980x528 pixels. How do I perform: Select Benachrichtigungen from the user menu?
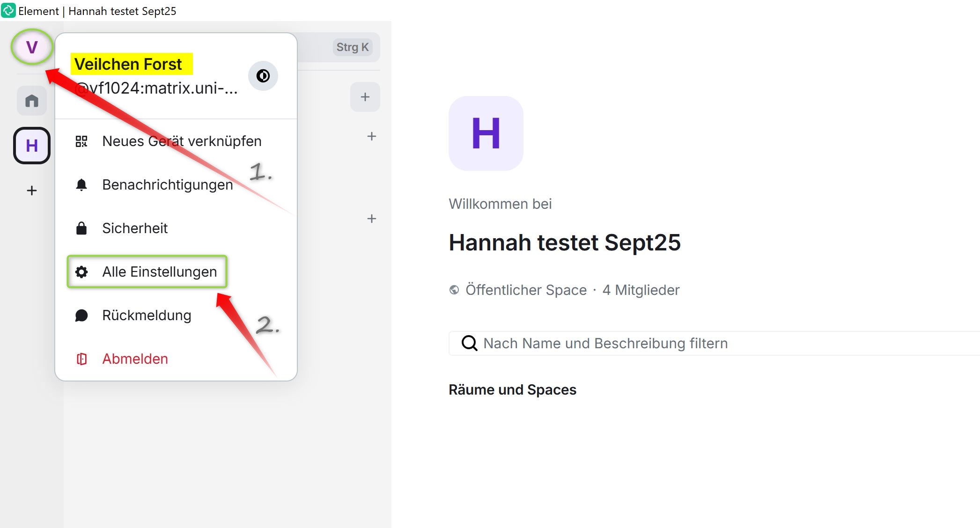(x=167, y=185)
